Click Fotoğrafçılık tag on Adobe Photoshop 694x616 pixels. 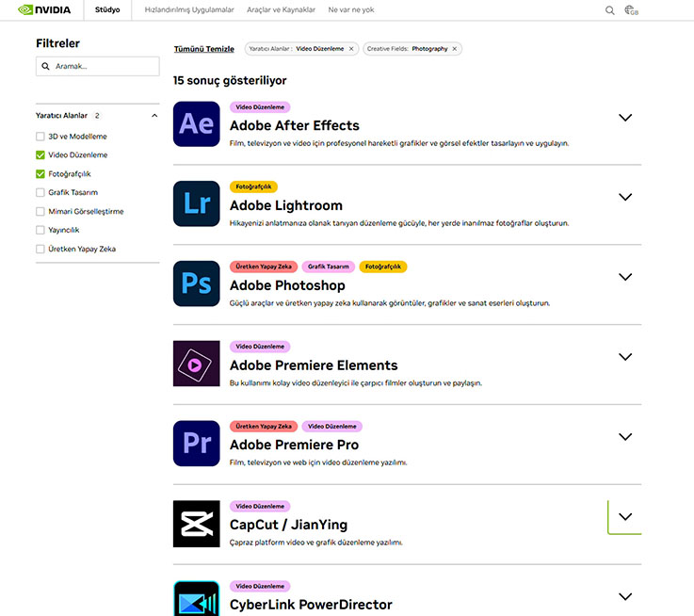pos(383,267)
